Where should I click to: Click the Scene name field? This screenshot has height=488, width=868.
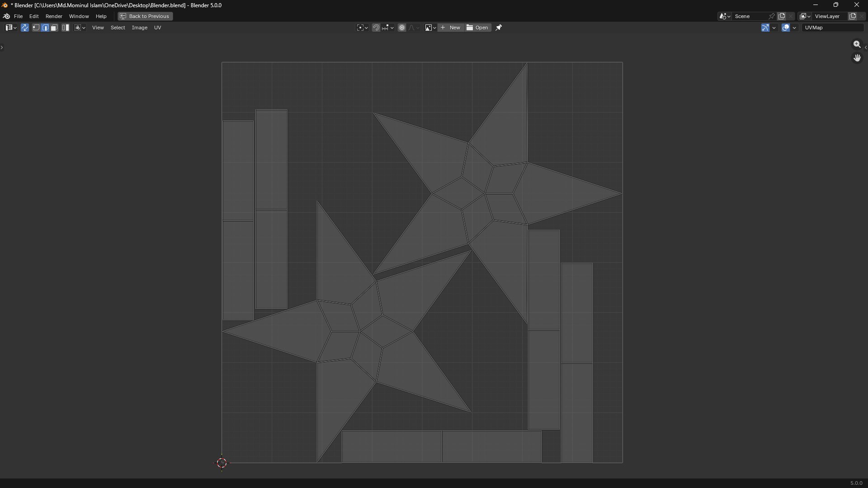tap(750, 16)
